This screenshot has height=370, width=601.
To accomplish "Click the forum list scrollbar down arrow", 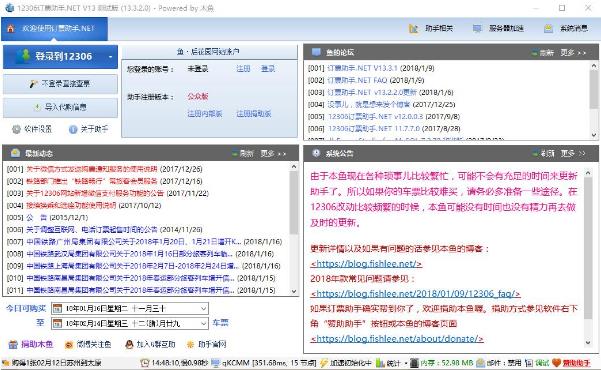I will (x=594, y=135).
